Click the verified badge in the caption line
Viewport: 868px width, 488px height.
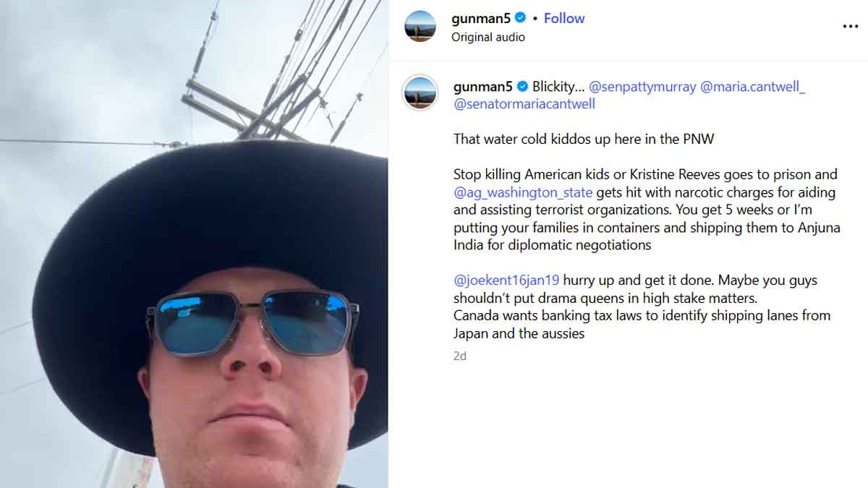(x=522, y=87)
